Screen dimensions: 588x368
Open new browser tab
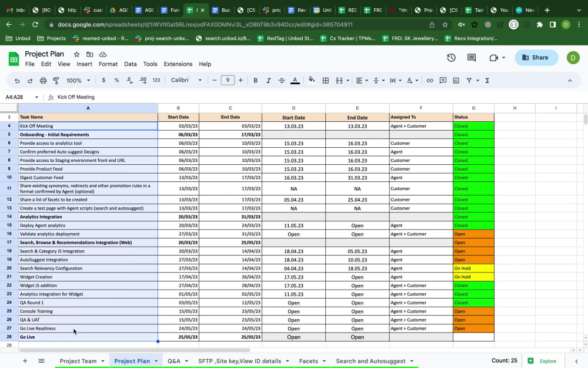(x=547, y=10)
